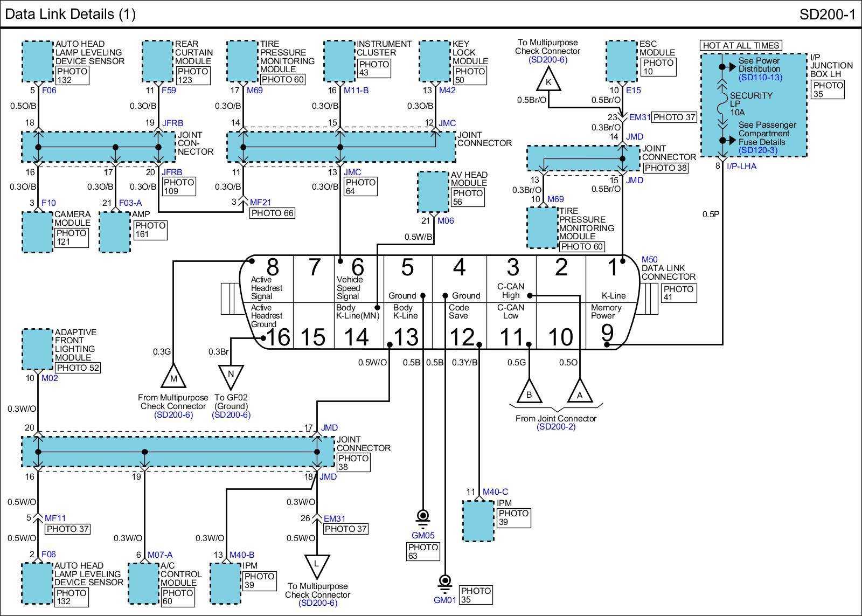862x616 pixels.
Task: Follow the SD200-2 joint connector link
Action: 556,427
